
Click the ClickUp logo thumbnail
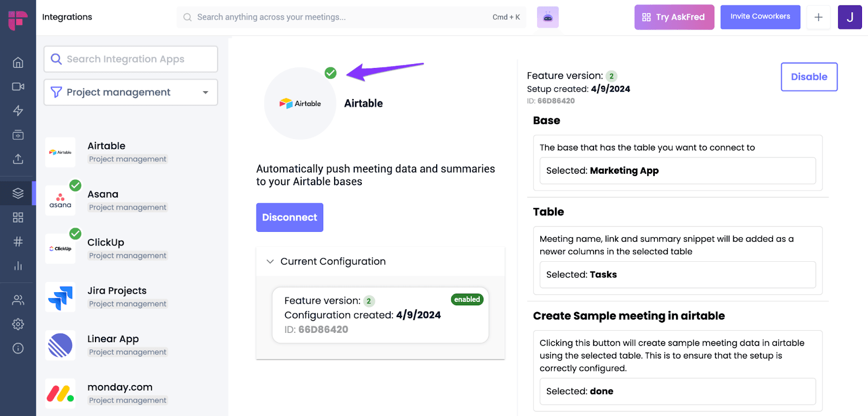click(x=60, y=249)
